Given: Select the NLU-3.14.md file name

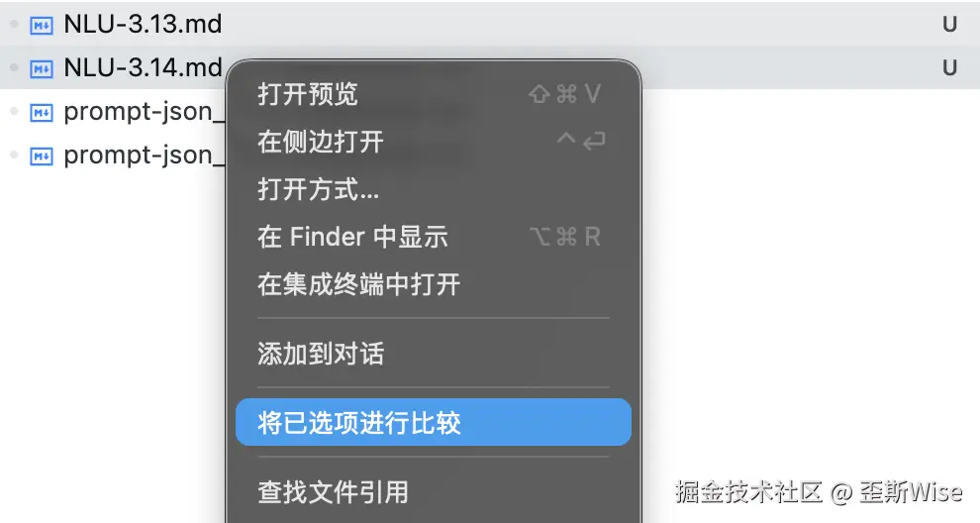Looking at the screenshot, I should (x=143, y=67).
